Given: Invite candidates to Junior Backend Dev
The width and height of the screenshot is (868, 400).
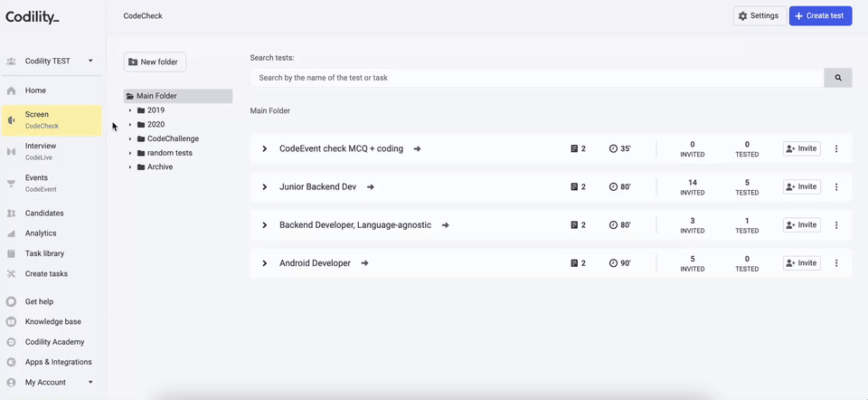Looking at the screenshot, I should tap(802, 186).
